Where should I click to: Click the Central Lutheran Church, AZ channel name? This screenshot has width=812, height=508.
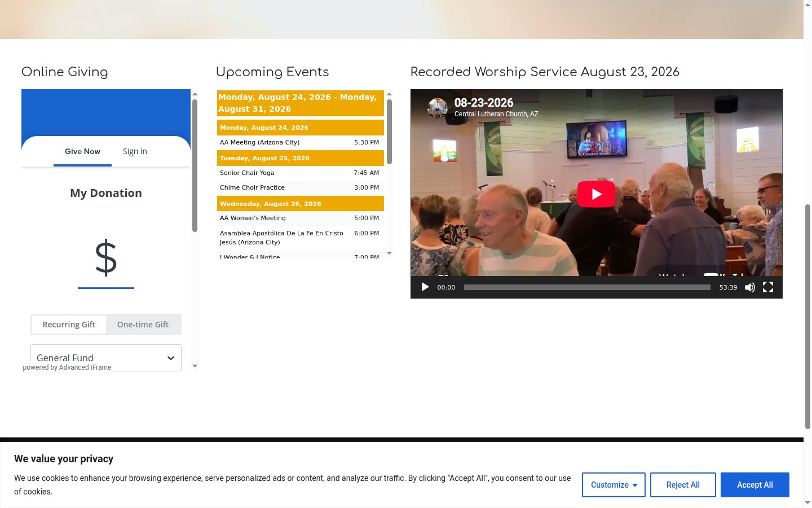tap(496, 114)
